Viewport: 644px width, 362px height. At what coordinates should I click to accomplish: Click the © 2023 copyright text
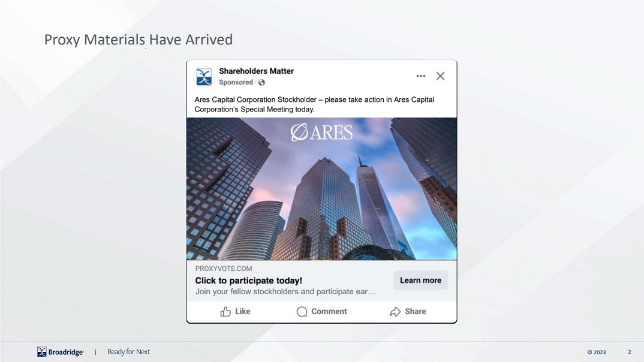click(597, 352)
